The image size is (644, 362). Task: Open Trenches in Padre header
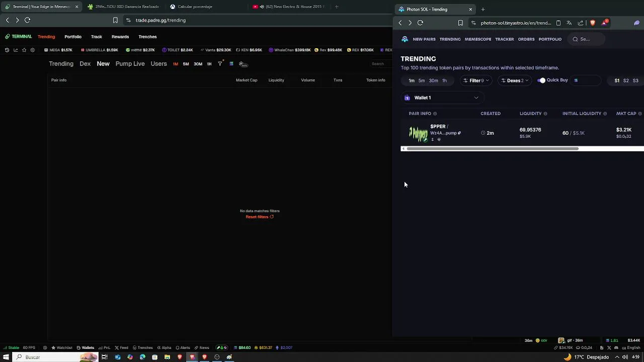pos(147,37)
